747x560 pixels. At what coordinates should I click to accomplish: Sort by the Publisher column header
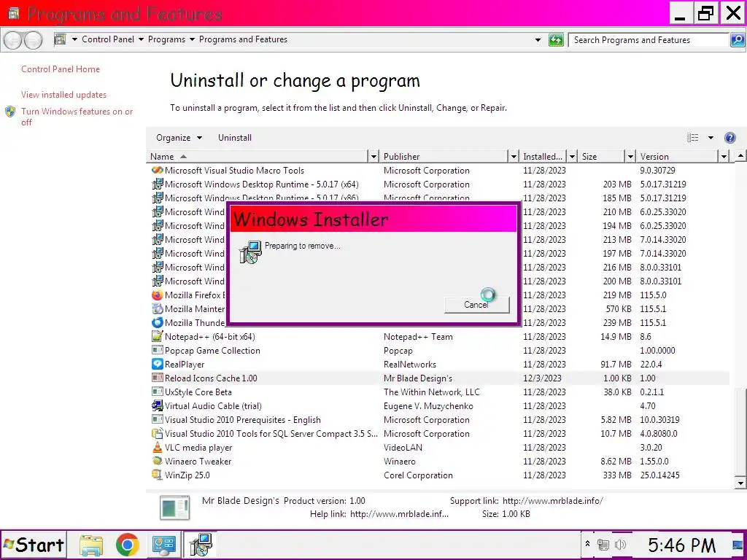[444, 156]
